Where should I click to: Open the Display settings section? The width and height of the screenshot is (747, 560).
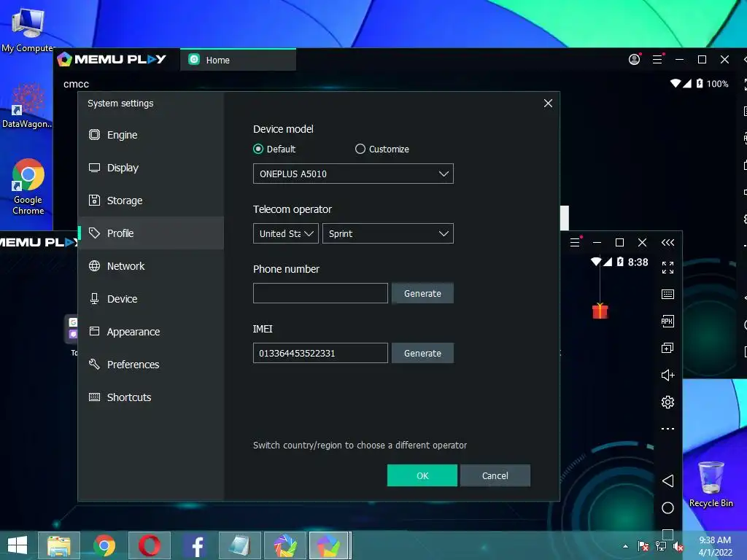(151, 168)
